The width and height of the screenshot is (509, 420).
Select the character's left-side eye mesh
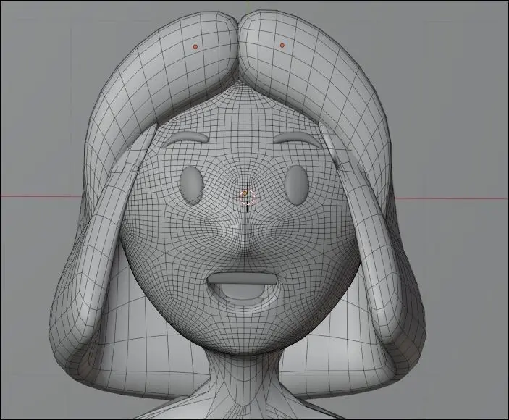point(192,185)
